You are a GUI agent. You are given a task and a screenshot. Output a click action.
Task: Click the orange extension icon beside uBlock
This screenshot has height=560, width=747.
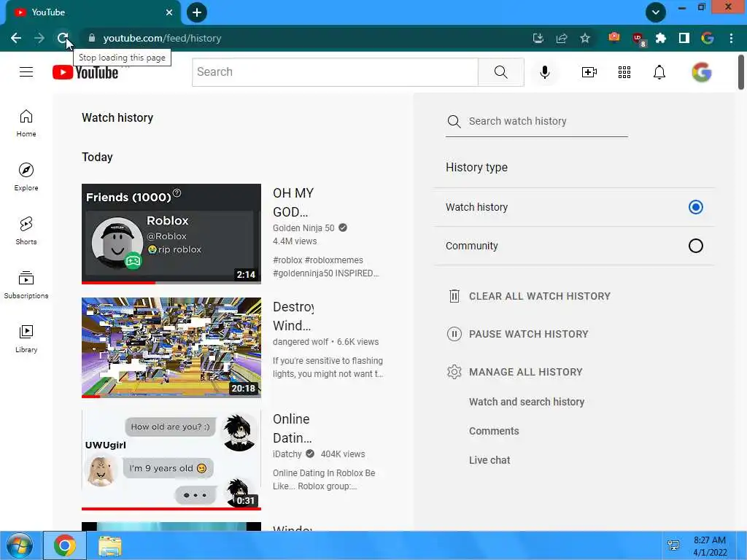(x=614, y=37)
